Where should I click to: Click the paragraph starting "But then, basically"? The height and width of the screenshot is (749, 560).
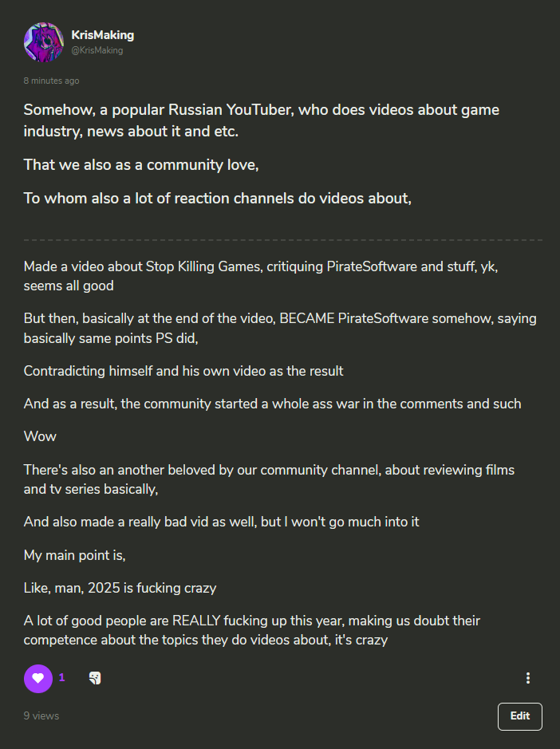point(280,328)
